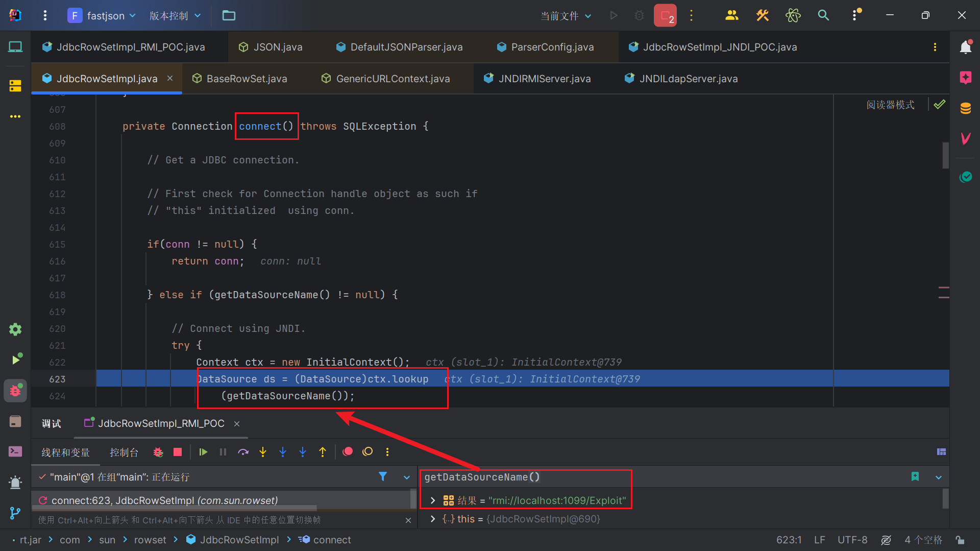Screen dimensions: 980x551
Task: Open the Git branch tool window
Action: [x=15, y=513]
